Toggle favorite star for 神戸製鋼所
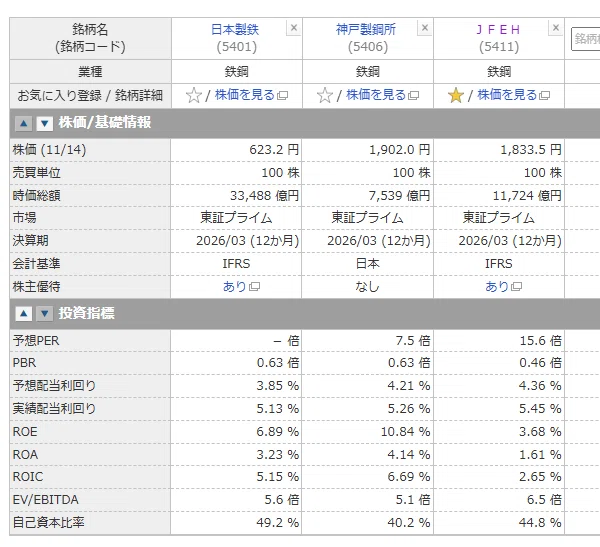 (x=325, y=95)
